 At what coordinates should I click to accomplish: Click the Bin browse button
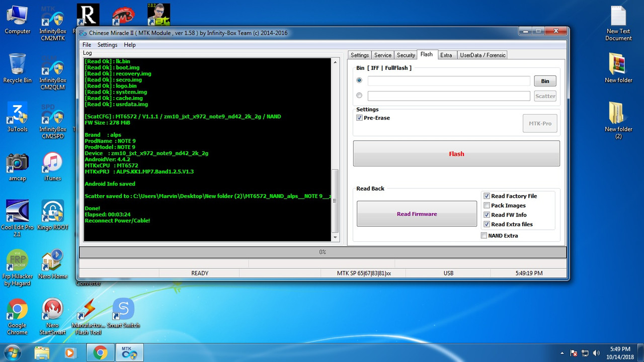point(545,81)
